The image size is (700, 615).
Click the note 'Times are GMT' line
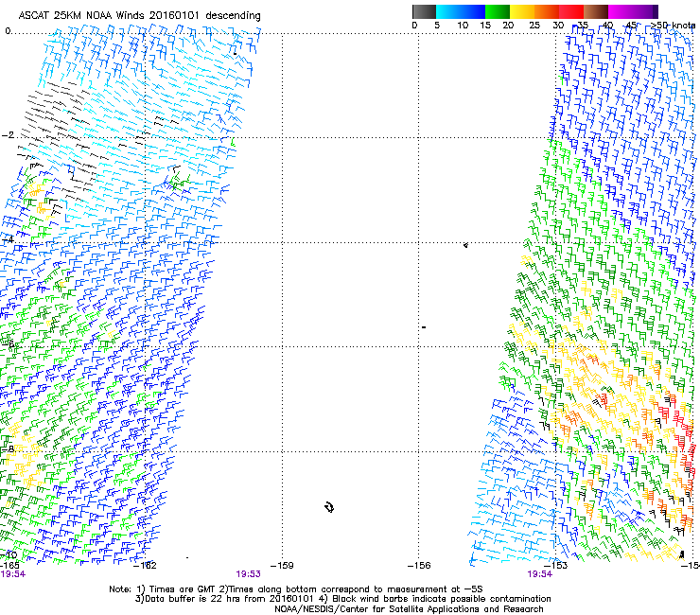pyautogui.click(x=296, y=589)
